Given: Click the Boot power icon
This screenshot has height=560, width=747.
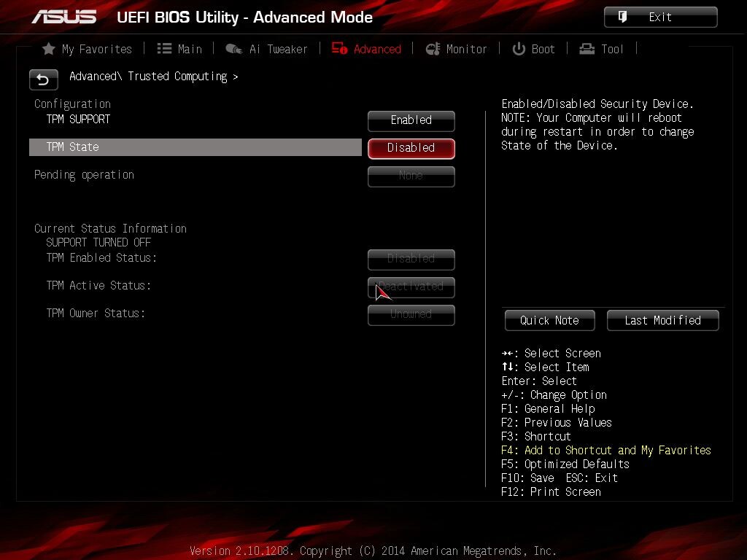Looking at the screenshot, I should click(x=519, y=49).
